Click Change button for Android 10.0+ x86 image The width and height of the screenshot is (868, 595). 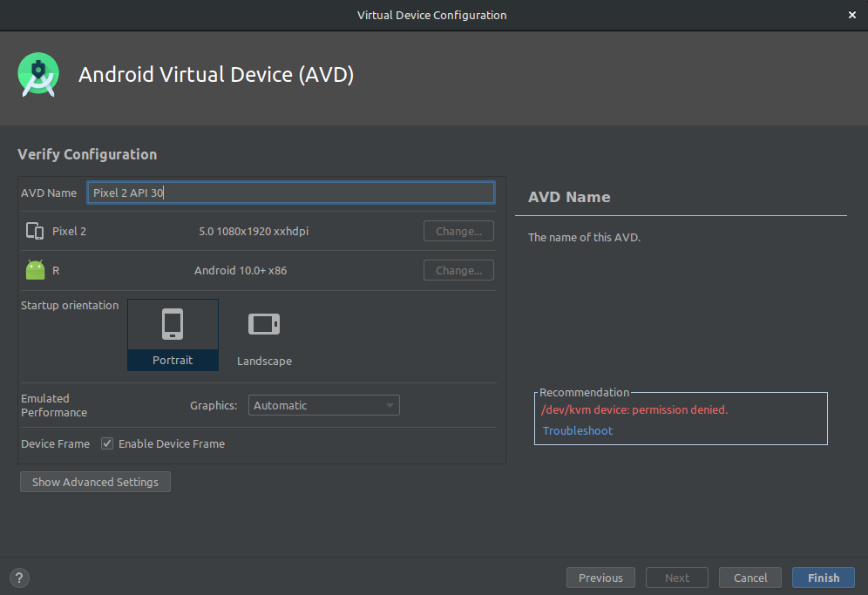458,270
